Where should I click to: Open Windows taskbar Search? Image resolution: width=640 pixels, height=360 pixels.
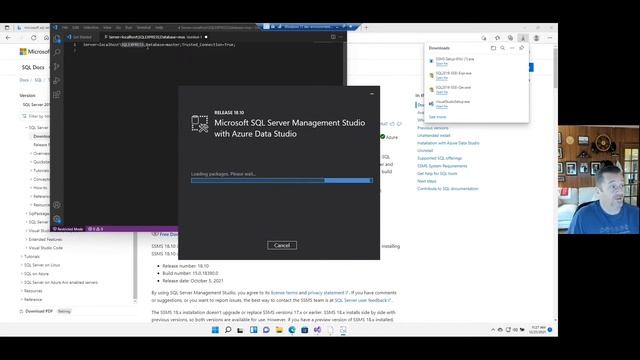228,330
